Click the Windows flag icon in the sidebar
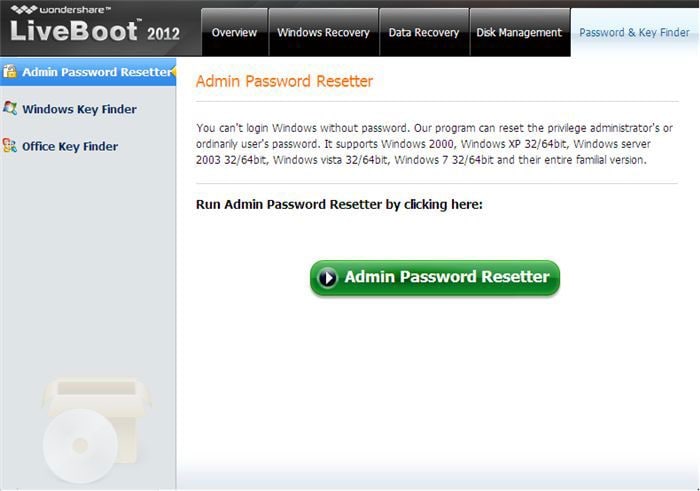This screenshot has width=700, height=491. pos(10,109)
